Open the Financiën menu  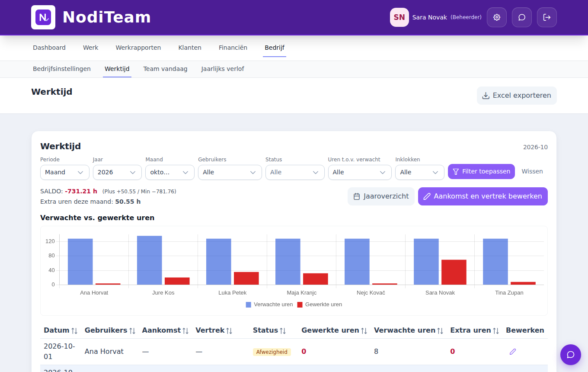coord(233,48)
